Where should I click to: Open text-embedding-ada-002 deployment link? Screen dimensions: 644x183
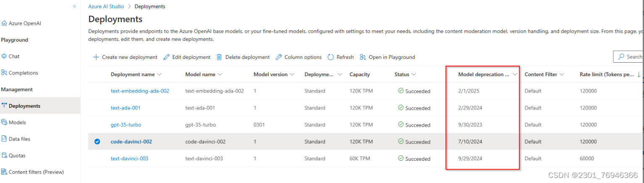pos(140,91)
